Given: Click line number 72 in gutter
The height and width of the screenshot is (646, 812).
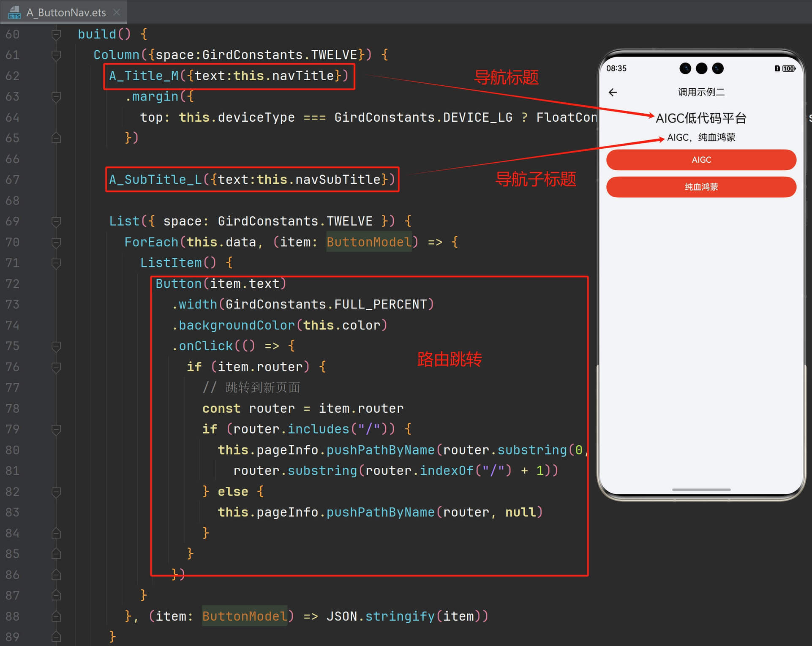Looking at the screenshot, I should point(13,283).
